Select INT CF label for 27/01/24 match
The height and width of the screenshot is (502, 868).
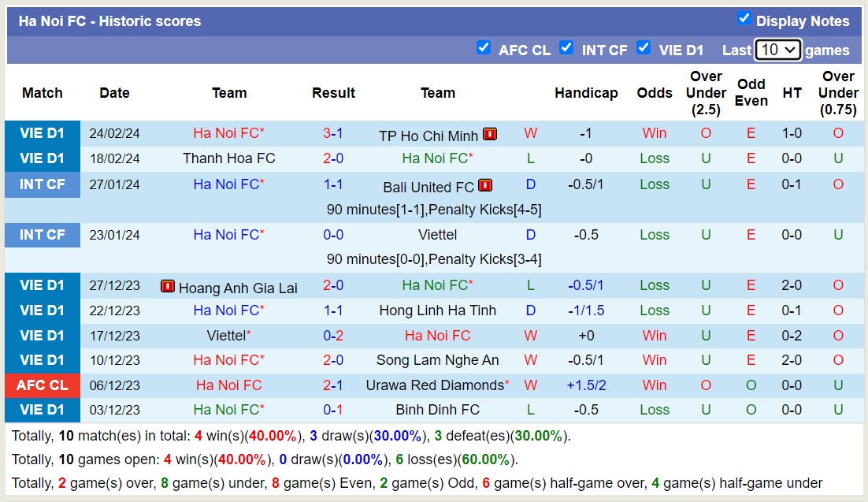tap(43, 184)
